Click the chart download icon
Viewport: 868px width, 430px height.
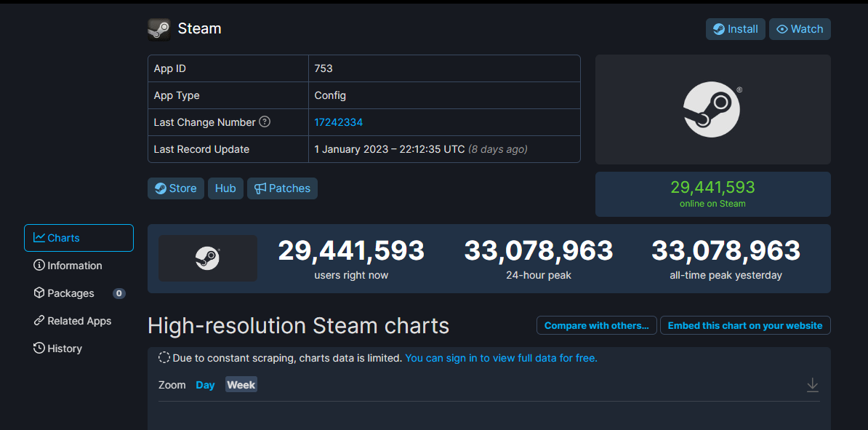click(813, 385)
